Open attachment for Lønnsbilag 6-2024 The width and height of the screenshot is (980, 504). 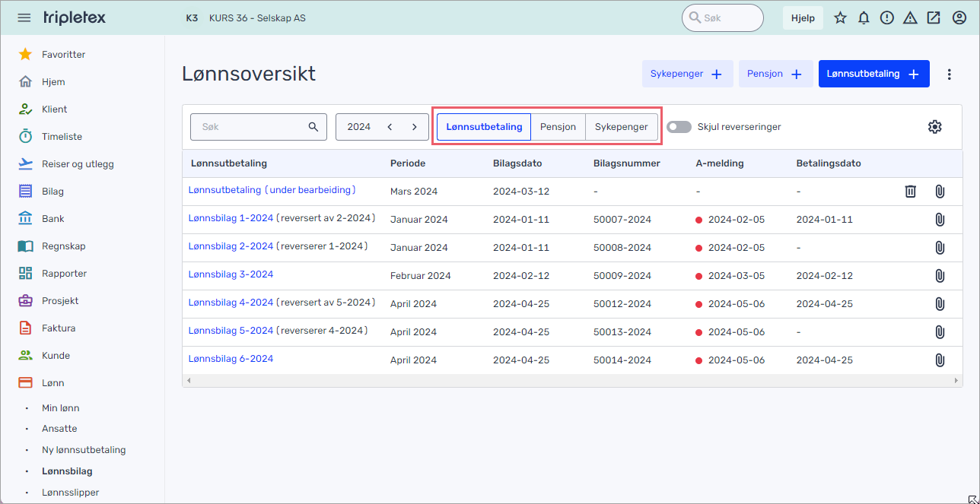[940, 360]
